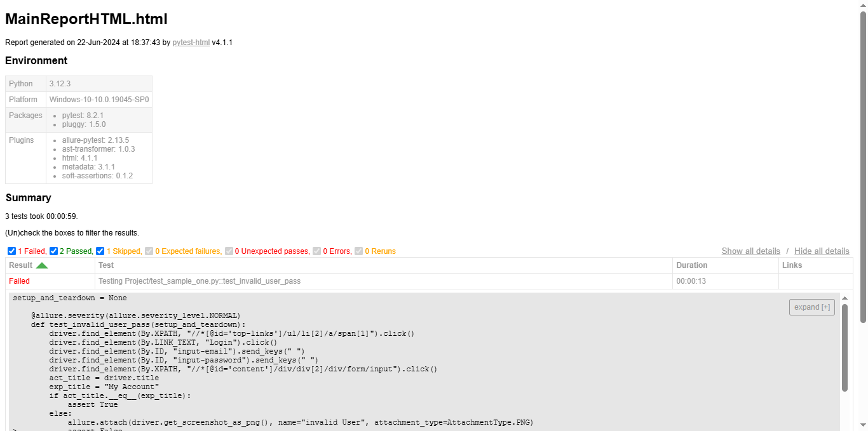Click the 'html: 4.1.1' plugin entry
868x431 pixels.
[x=79, y=158]
